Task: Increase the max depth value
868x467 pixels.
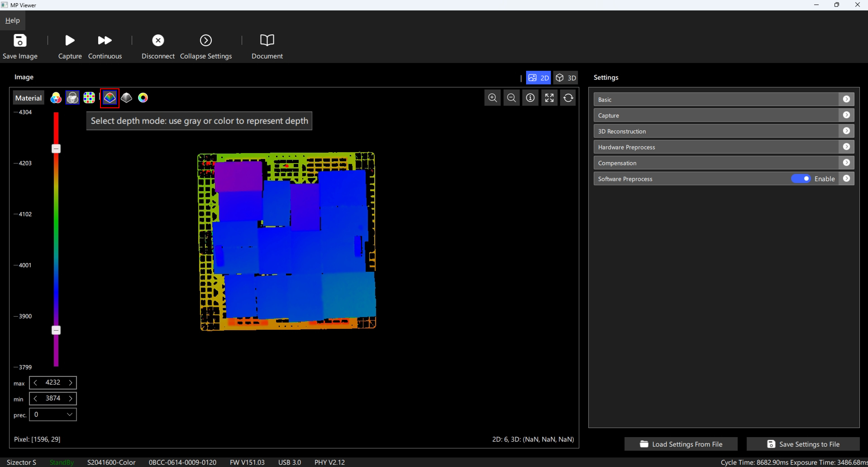Action: [70, 382]
